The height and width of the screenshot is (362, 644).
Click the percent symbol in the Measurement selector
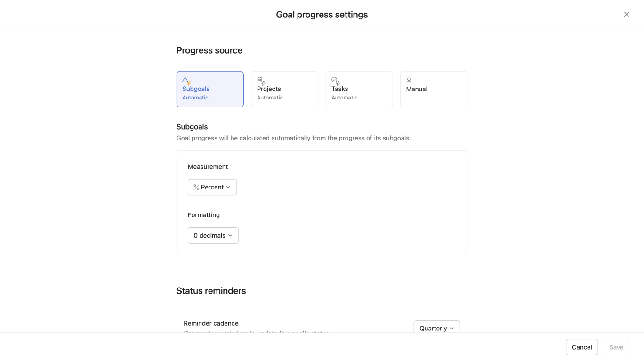[x=196, y=187]
